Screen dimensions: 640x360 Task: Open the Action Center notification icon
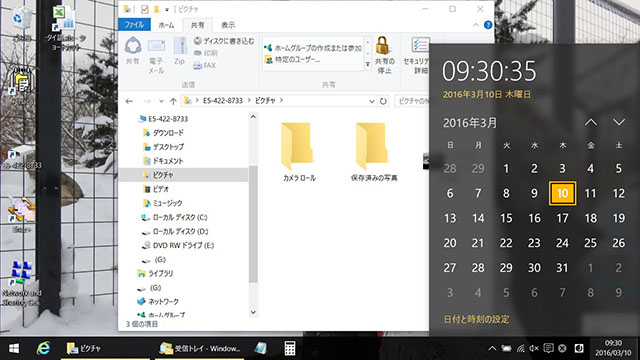[548, 348]
